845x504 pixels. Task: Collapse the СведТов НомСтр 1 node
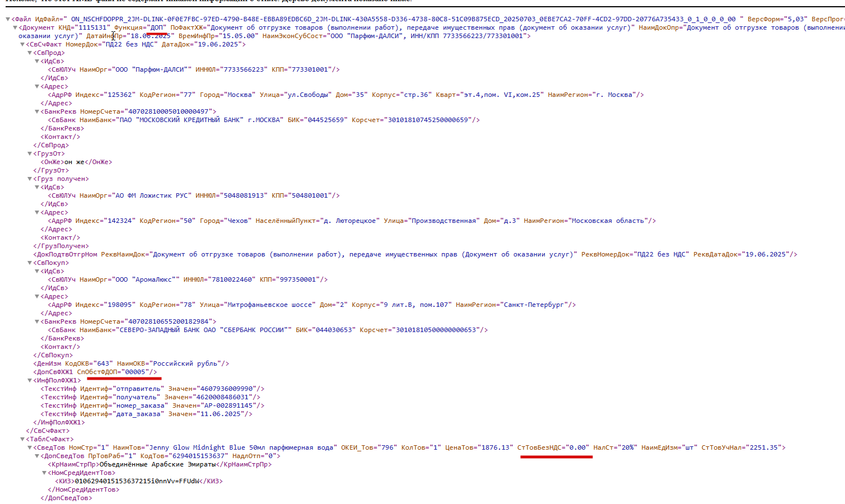tap(30, 447)
